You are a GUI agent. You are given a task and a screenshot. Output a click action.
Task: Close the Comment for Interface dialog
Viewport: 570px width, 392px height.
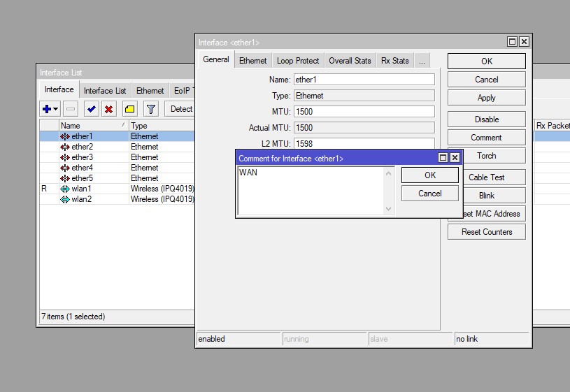click(x=455, y=158)
